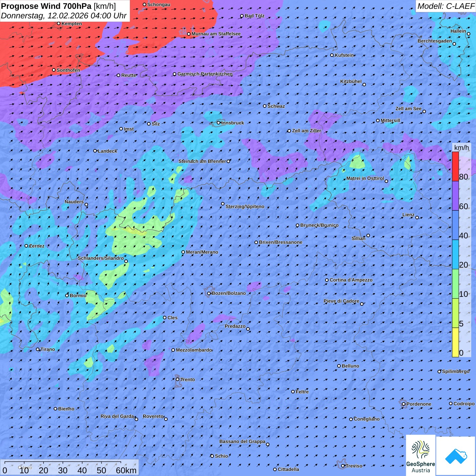The height and width of the screenshot is (476, 476).
Task: Click the Hallein label
Action: pyautogui.click(x=458, y=31)
